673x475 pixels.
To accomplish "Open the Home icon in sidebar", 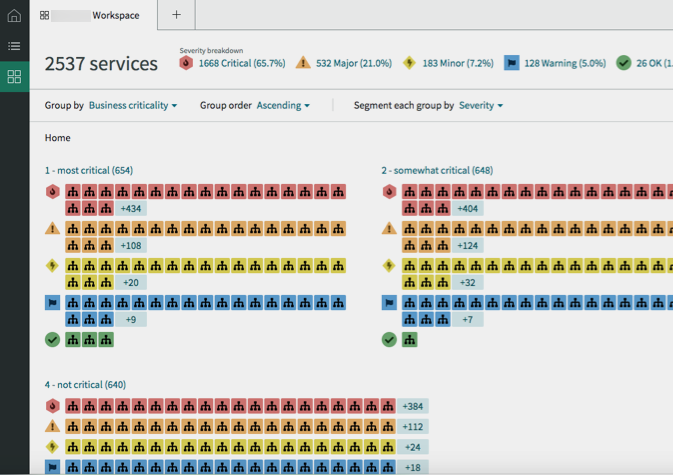I will pos(14,15).
